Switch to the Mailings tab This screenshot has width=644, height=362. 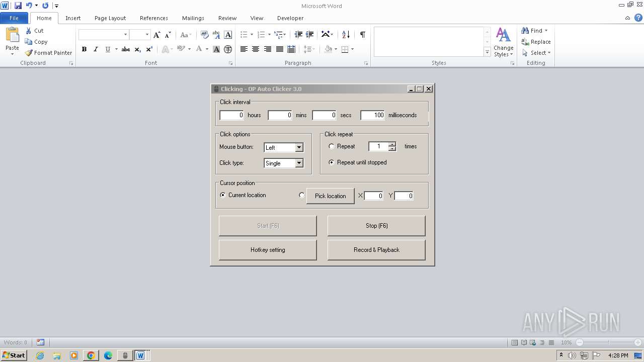click(x=193, y=18)
